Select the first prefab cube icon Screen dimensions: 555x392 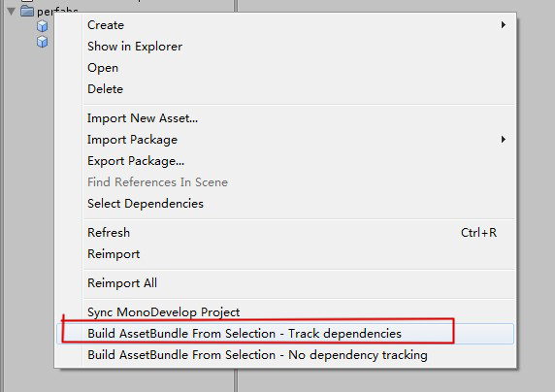click(x=42, y=26)
